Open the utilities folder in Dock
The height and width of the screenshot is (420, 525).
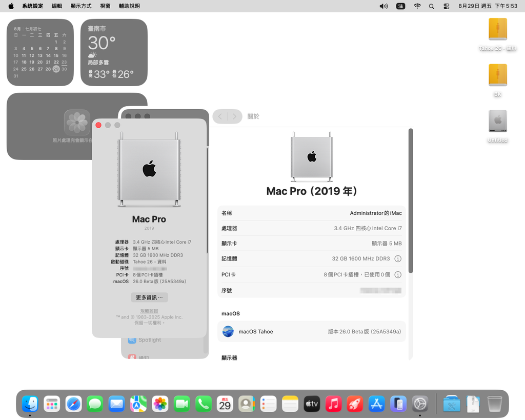coord(452,404)
